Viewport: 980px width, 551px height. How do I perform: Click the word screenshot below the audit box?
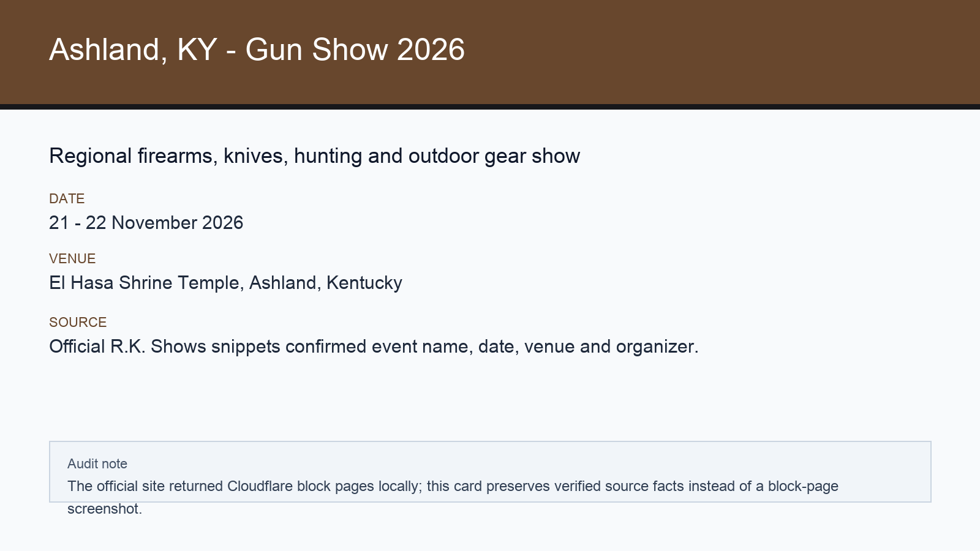point(104,509)
